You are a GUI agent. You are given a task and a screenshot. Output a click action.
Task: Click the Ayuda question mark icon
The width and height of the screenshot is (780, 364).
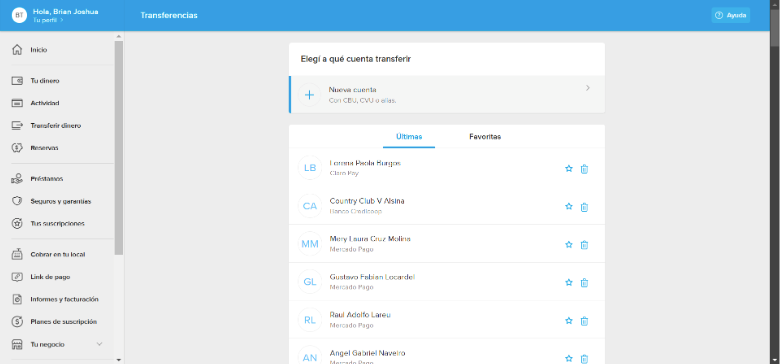click(718, 15)
